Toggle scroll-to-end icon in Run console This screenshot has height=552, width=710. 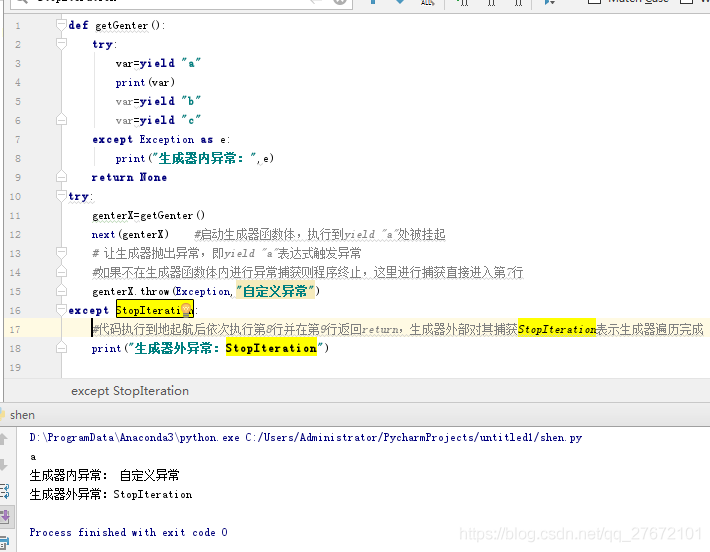pyautogui.click(x=5, y=516)
